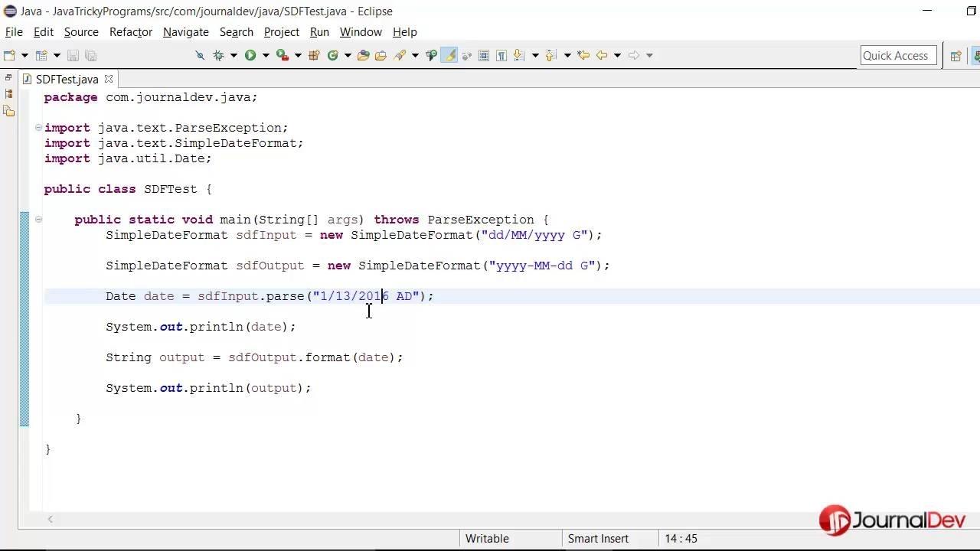This screenshot has height=551, width=980.
Task: Click the ParseException in throws clause
Action: 481,220
